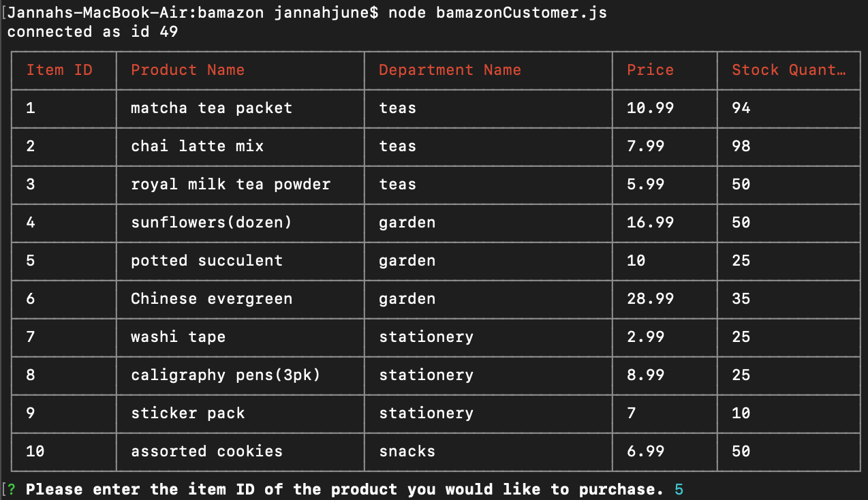Screen dimensions: 868x500
Task: Click the "sunflowers(dozen)" product name
Action: pos(211,223)
